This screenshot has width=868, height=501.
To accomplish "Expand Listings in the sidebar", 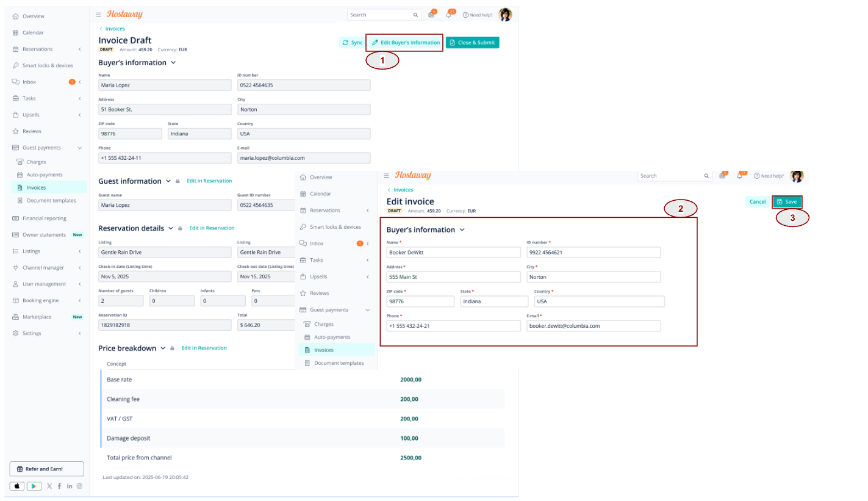I will click(79, 251).
